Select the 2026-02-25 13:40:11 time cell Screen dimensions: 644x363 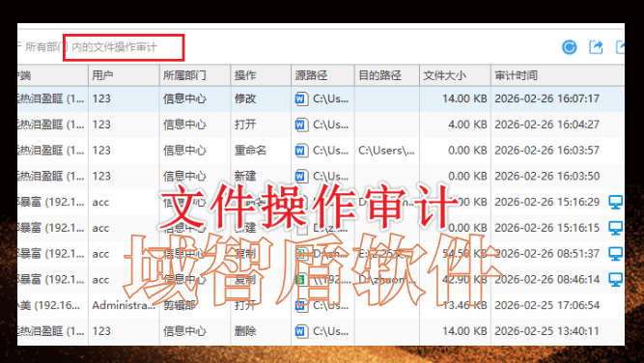pos(547,331)
